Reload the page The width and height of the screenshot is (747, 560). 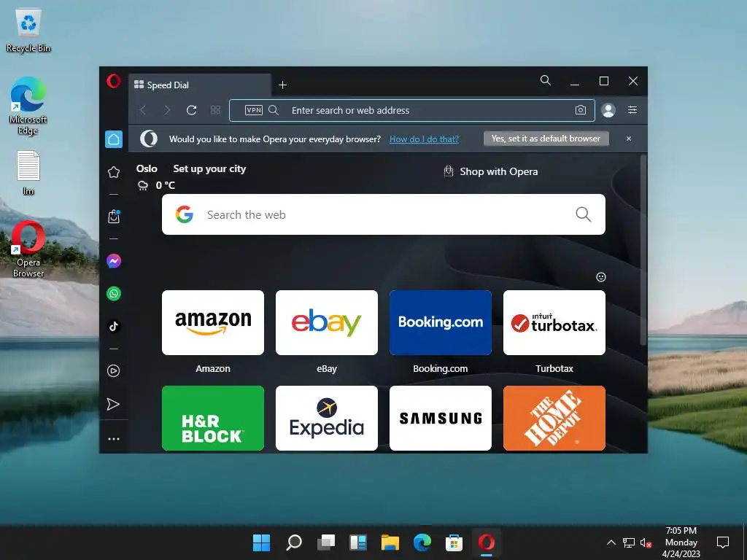pyautogui.click(x=192, y=111)
